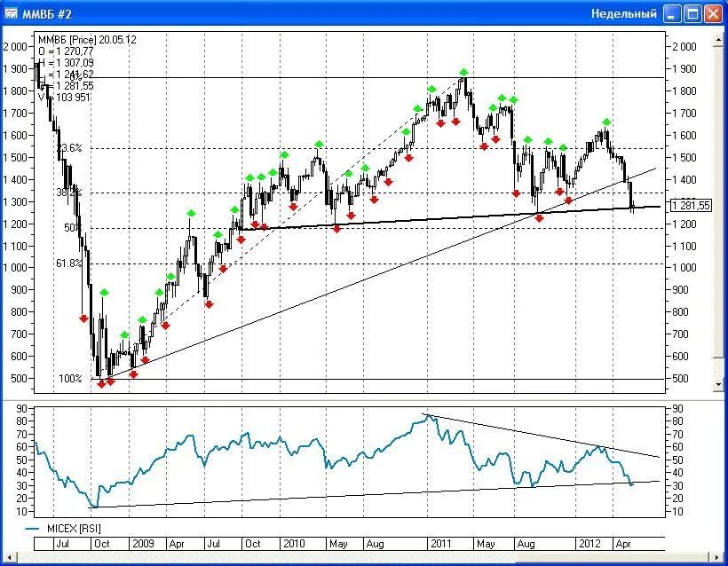Viewport: 728px width, 566px height.
Task: Close the ММВБ #2 chart window
Action: [714, 14]
